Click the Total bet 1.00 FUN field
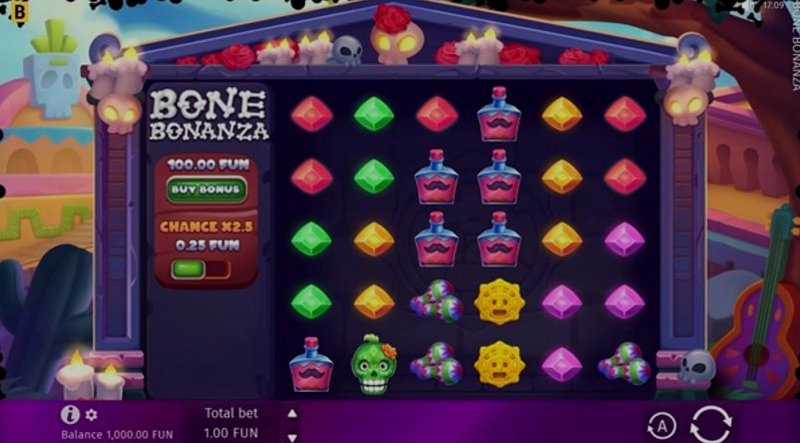 coord(231,423)
